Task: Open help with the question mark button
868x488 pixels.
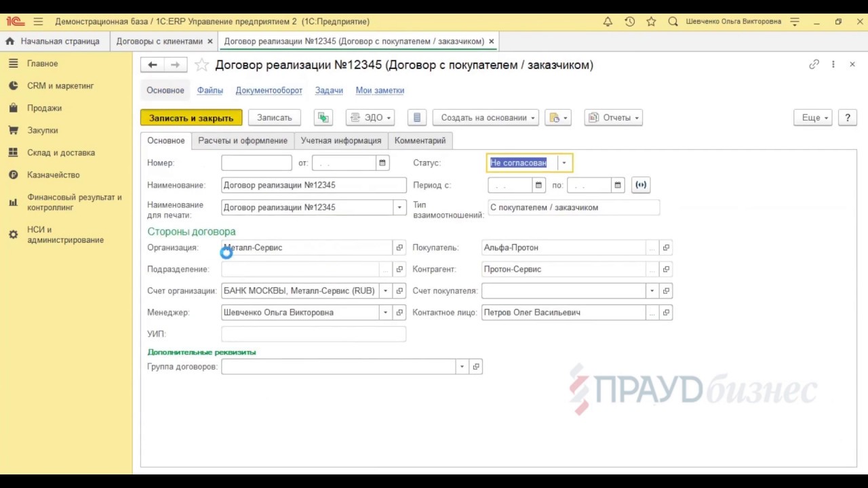Action: [848, 117]
